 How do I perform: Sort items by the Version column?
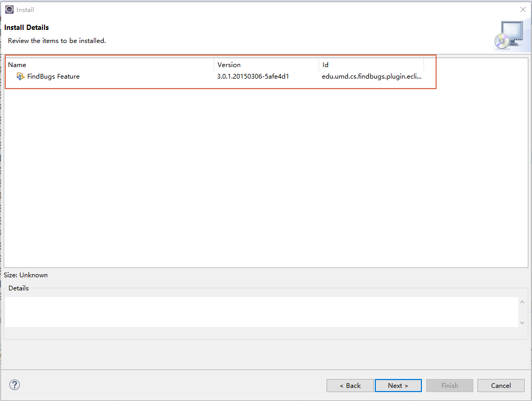click(229, 64)
